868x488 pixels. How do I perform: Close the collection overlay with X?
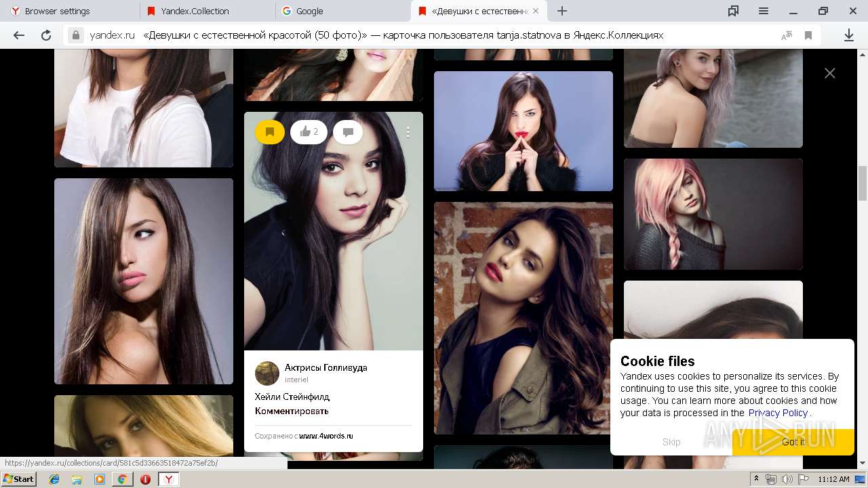click(x=830, y=73)
